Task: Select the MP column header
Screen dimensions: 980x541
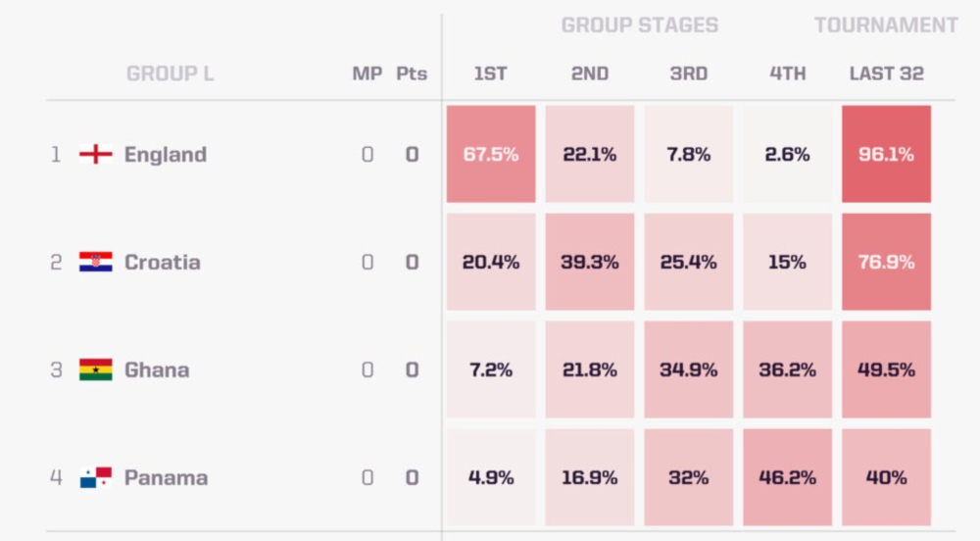Action: pos(367,74)
